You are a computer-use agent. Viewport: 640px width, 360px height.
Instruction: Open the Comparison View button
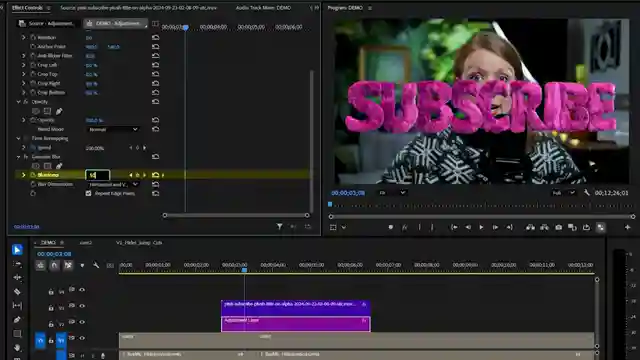pos(572,227)
